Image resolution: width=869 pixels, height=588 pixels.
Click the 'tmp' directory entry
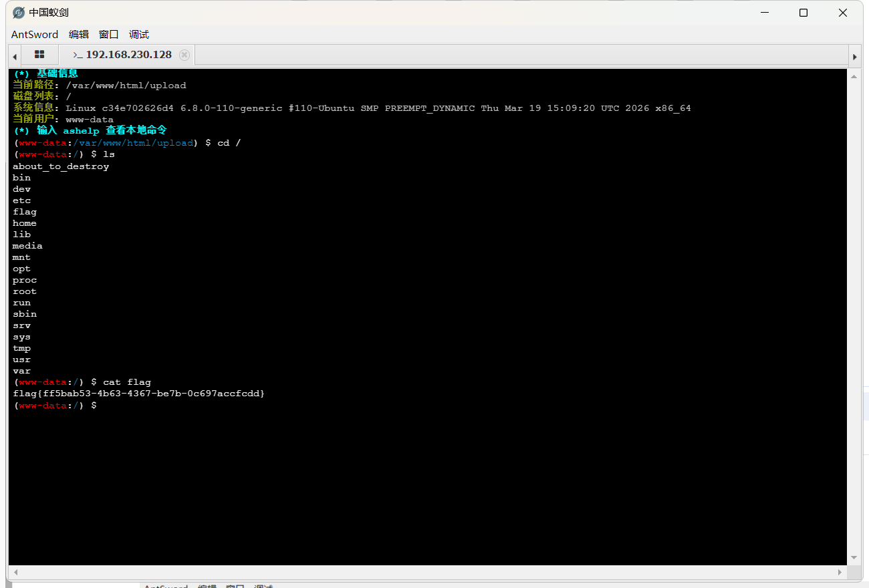(x=21, y=348)
